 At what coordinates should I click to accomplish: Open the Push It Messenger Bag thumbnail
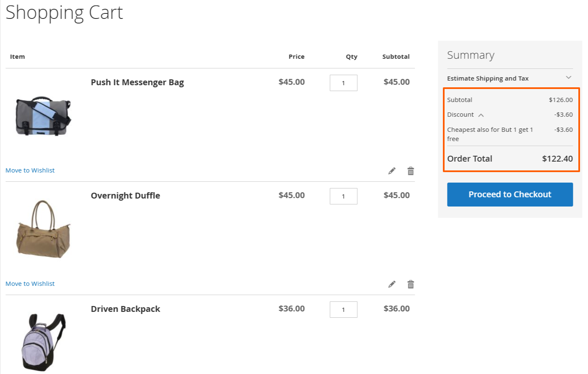pos(43,116)
